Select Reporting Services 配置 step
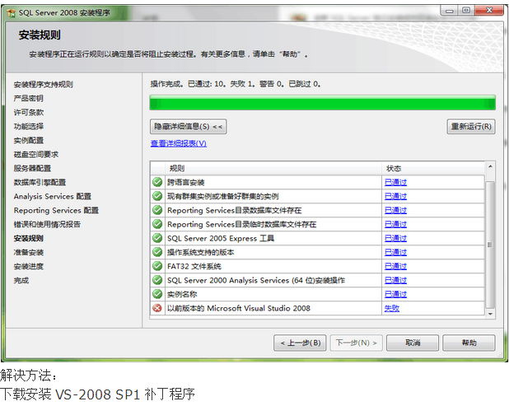The image size is (509, 420). point(56,210)
